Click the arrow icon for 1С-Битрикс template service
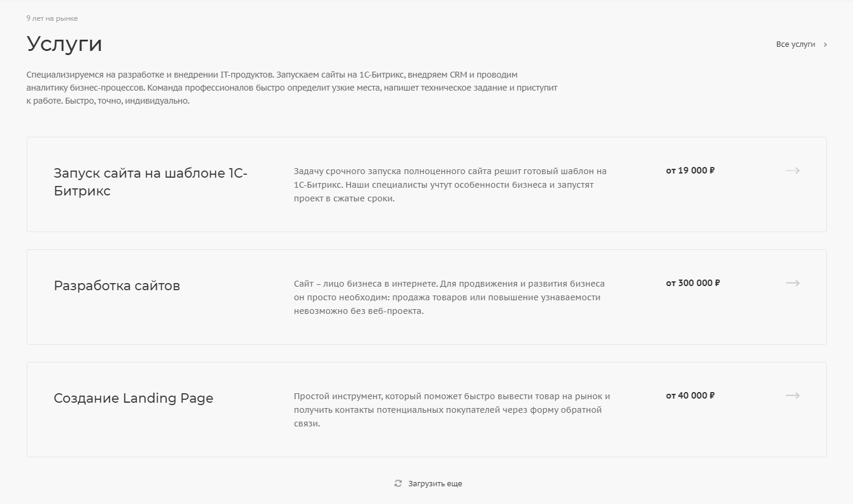 (x=793, y=171)
